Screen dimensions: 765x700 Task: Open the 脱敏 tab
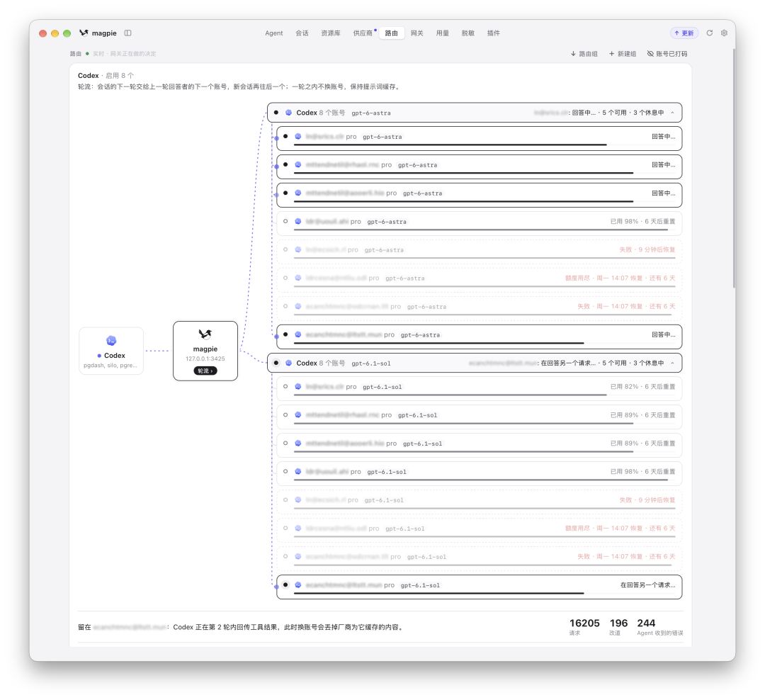[x=468, y=33]
